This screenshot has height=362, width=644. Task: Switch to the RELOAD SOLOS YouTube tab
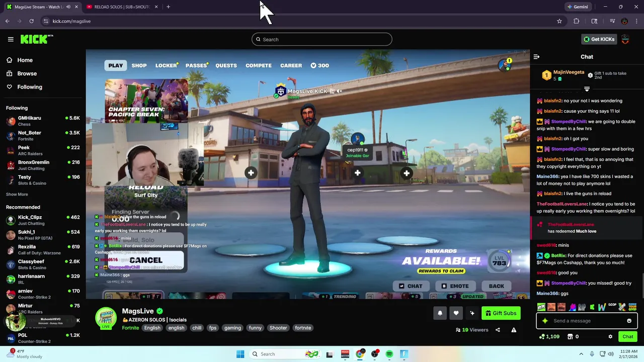pyautogui.click(x=121, y=7)
